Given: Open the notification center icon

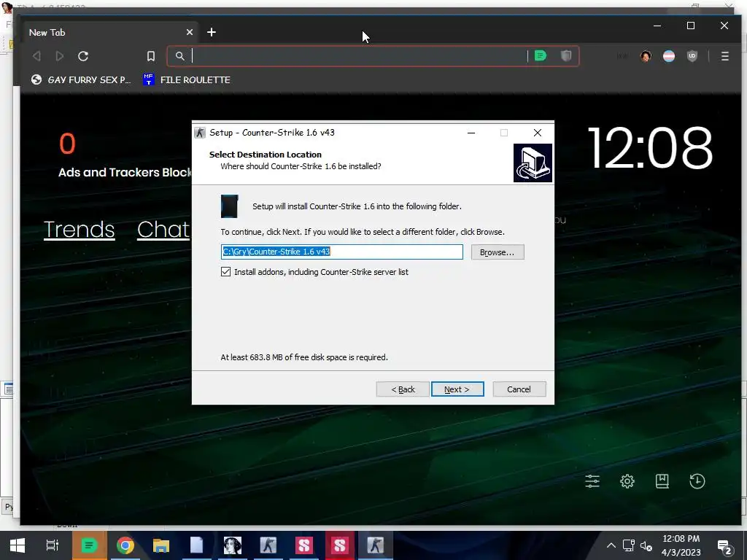Looking at the screenshot, I should click(724, 546).
